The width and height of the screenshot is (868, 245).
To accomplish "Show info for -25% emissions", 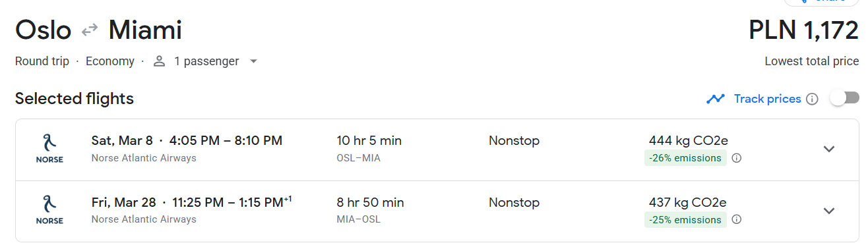I will tap(737, 220).
